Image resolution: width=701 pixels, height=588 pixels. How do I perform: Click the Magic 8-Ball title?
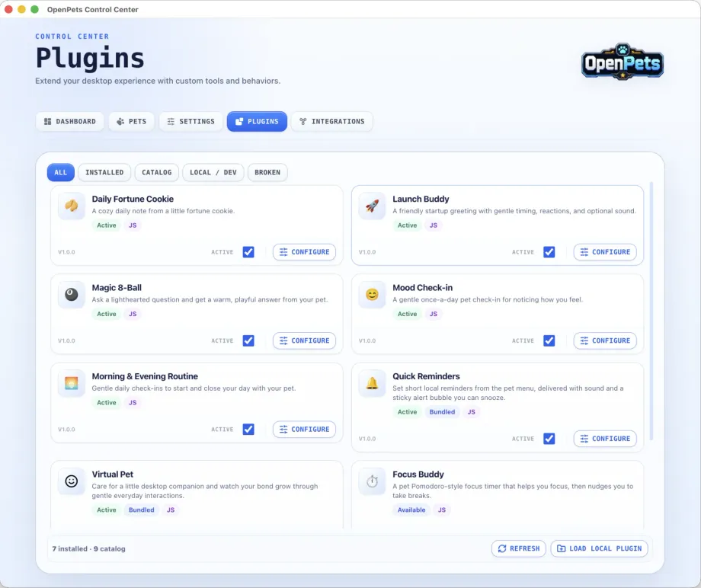click(117, 288)
